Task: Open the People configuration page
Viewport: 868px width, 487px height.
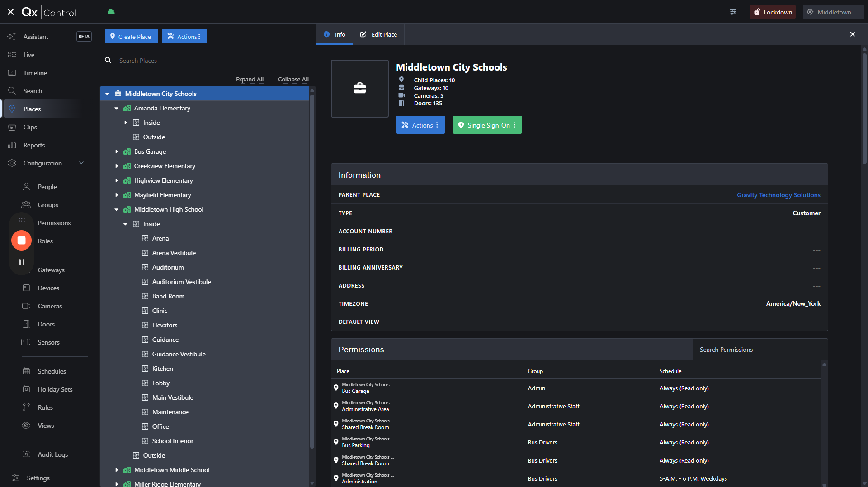Action: [47, 187]
